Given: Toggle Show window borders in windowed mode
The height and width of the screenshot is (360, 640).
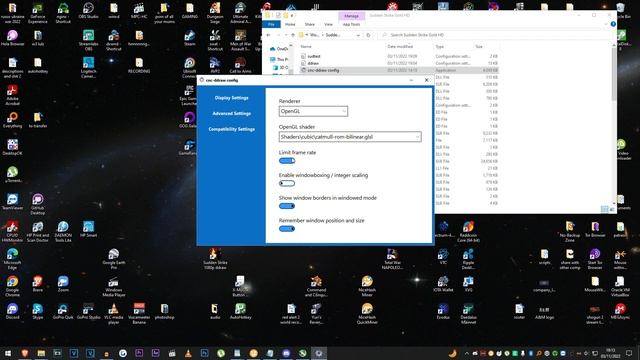Looking at the screenshot, I should tap(287, 206).
